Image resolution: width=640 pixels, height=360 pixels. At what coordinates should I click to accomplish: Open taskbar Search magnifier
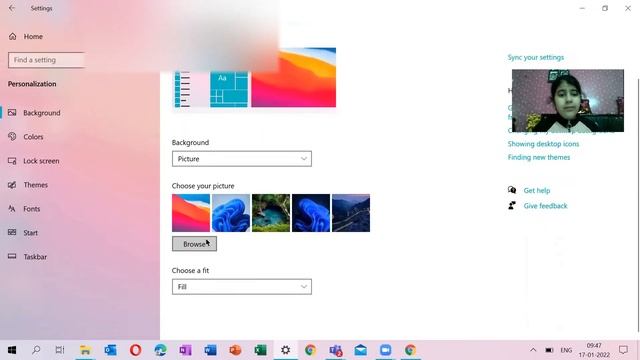tap(36, 350)
